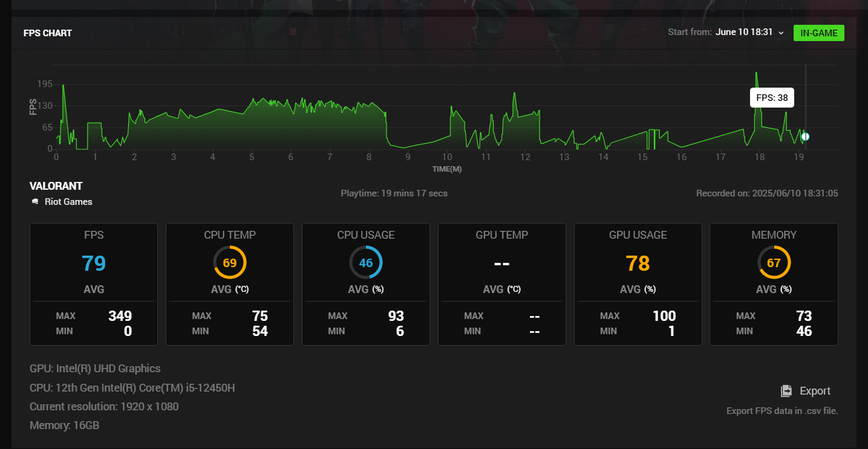Click the Export FPS data in .csv file text
The image size is (868, 449).
click(782, 411)
